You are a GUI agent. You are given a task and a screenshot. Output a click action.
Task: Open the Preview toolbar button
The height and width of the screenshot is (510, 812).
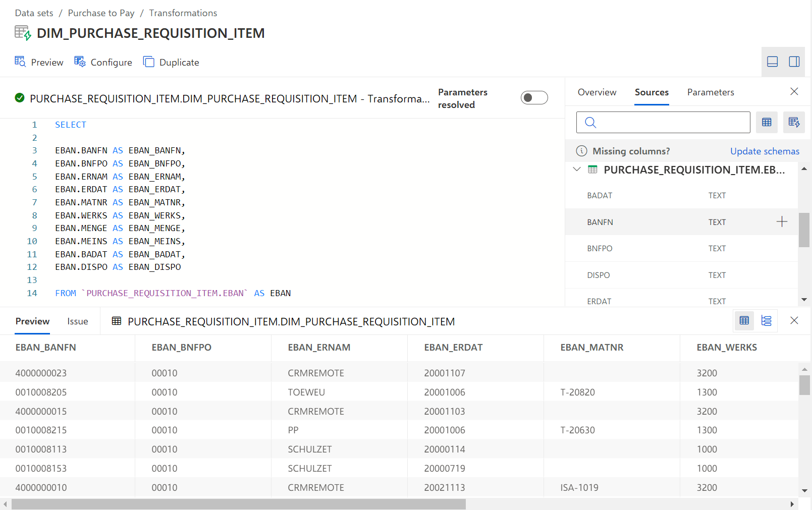click(x=39, y=62)
